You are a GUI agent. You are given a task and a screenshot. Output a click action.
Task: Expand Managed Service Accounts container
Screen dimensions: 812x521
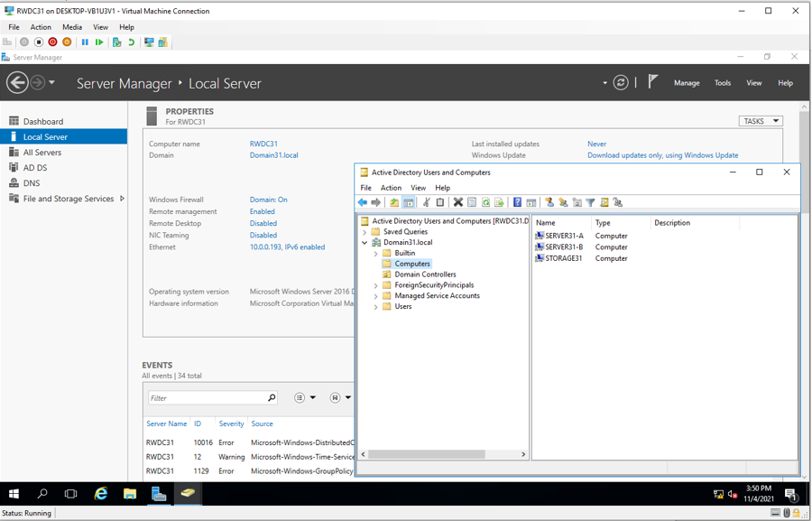click(x=376, y=296)
